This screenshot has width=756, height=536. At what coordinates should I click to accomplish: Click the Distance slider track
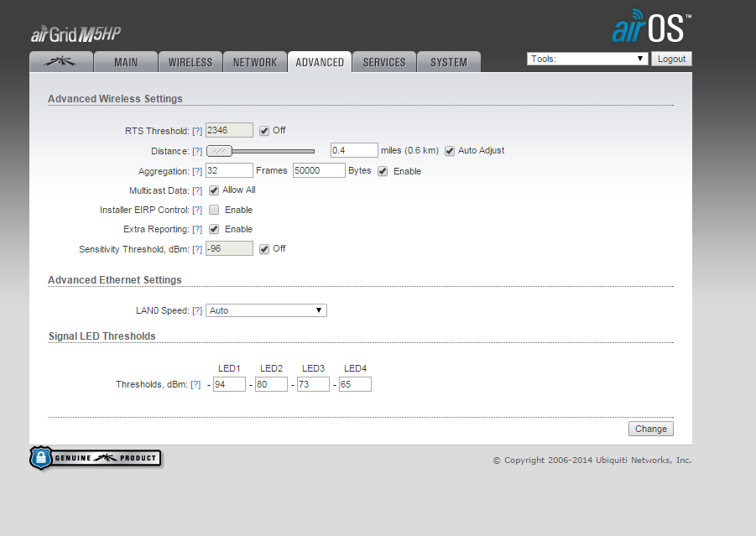pyautogui.click(x=274, y=151)
